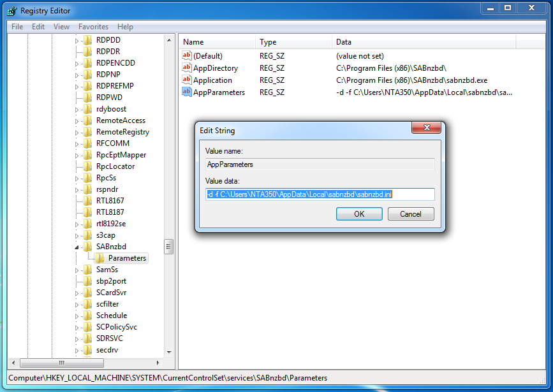
Task: Expand the SCardSvr tree node
Action: click(x=77, y=293)
